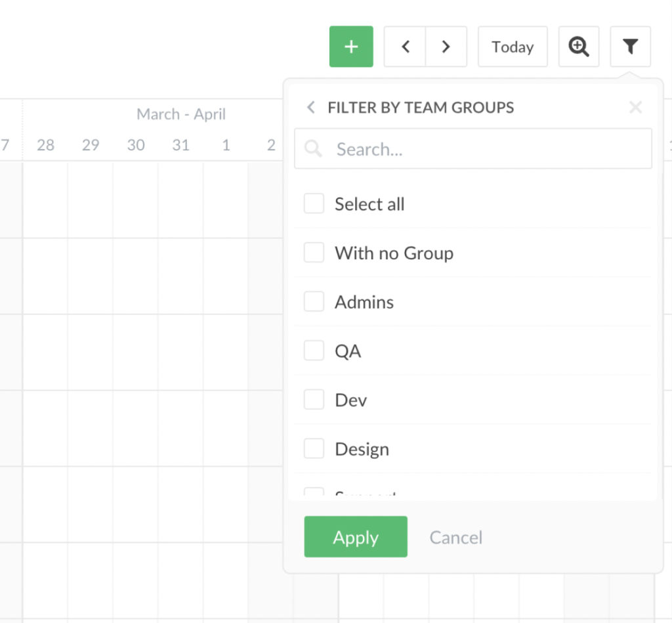Apply the selected team group filters

[355, 536]
